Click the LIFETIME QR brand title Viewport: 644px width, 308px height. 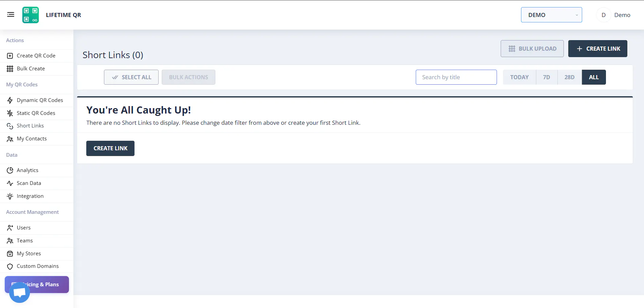click(x=64, y=15)
